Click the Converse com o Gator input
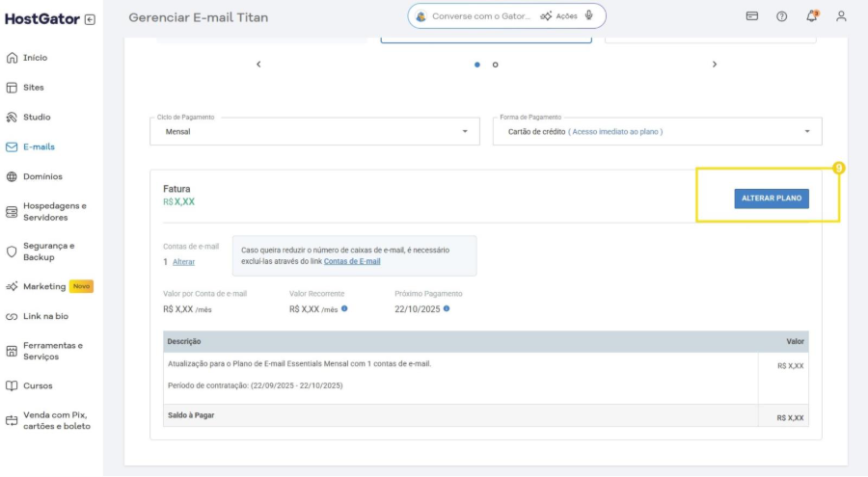Viewport: 868px width, 477px height. (481, 16)
